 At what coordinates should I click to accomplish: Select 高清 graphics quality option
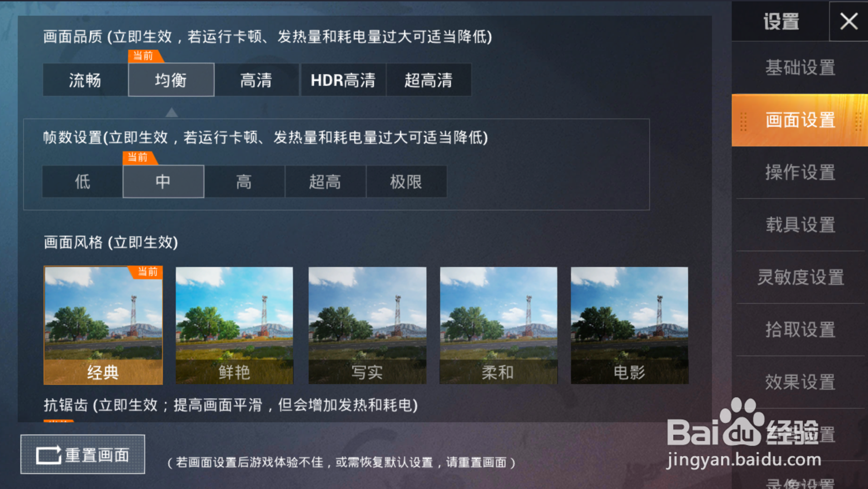256,80
